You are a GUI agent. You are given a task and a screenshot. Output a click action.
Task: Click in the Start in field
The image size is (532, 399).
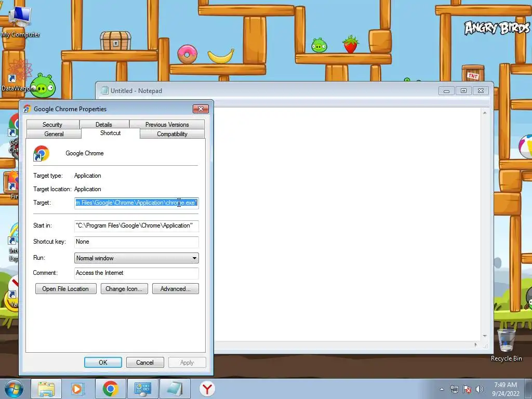click(137, 225)
